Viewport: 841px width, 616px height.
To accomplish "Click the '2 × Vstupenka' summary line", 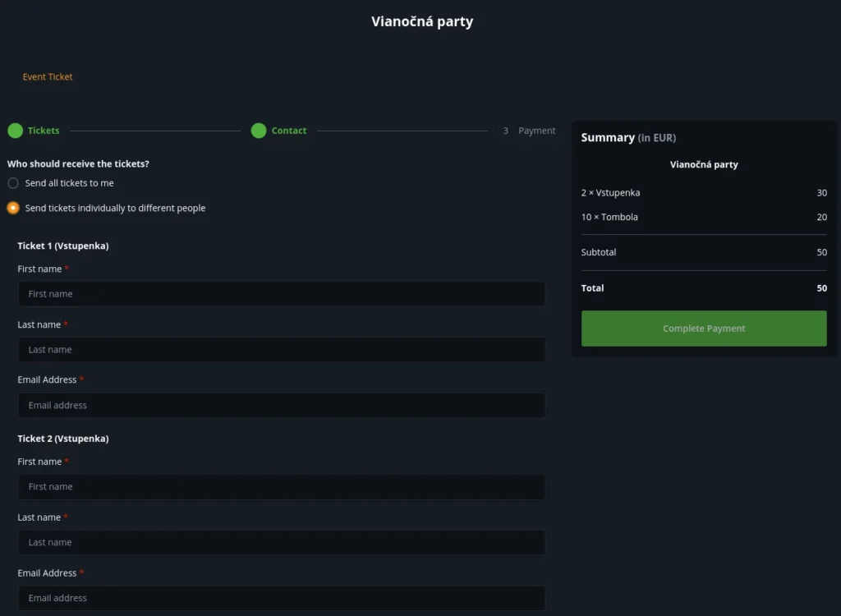I will tap(610, 193).
